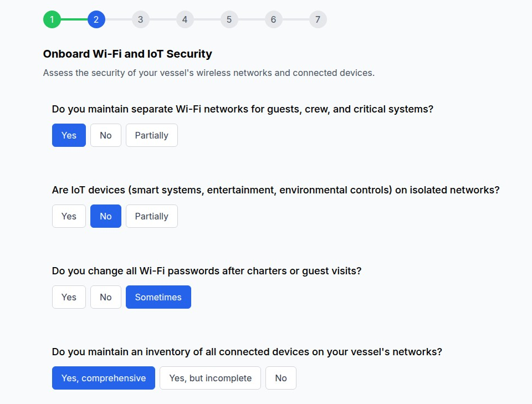Pick Partially for separate Wi-Fi networks
Viewport: 532px width, 404px height.
pyautogui.click(x=151, y=135)
